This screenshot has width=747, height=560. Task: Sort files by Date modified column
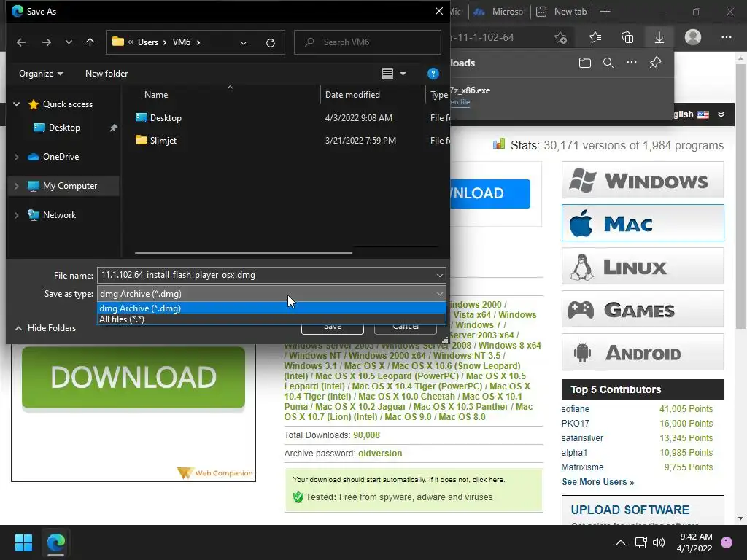pyautogui.click(x=352, y=95)
